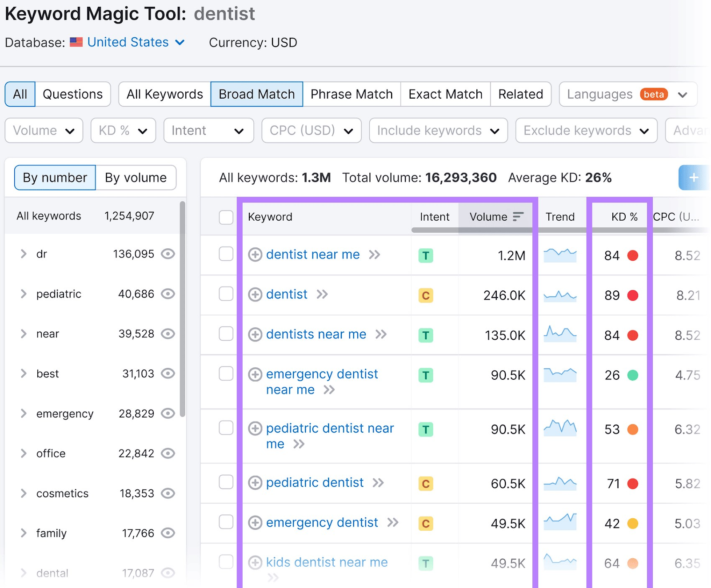This screenshot has width=711, height=588.
Task: Click the C intent badge for "pediatric dentist"
Action: [425, 484]
